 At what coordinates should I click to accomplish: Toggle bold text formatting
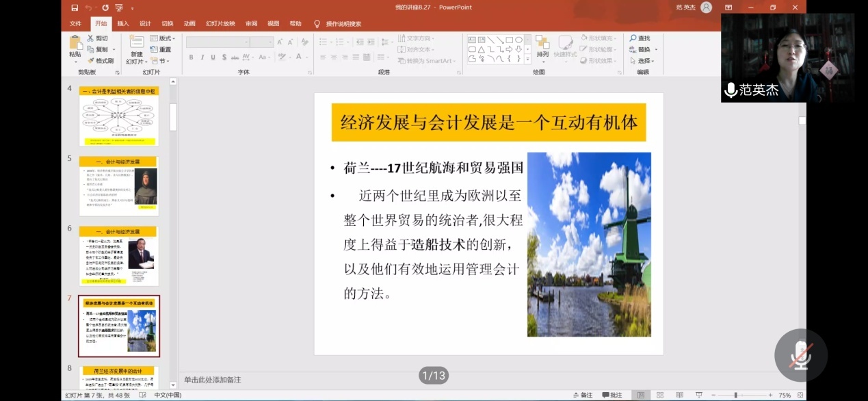point(192,57)
